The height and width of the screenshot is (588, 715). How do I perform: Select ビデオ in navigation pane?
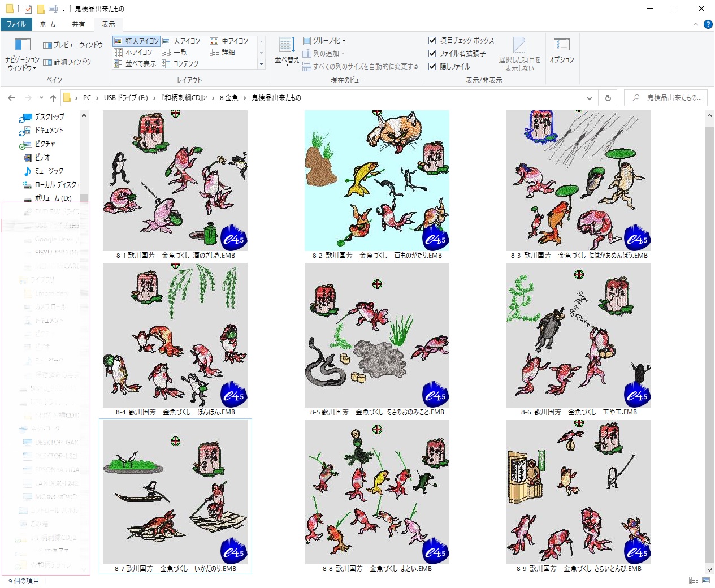42,157
